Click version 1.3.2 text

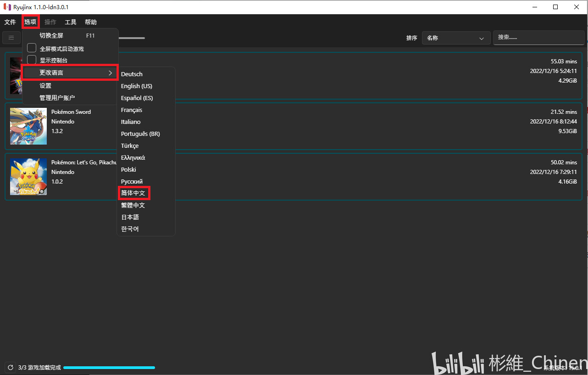57,131
